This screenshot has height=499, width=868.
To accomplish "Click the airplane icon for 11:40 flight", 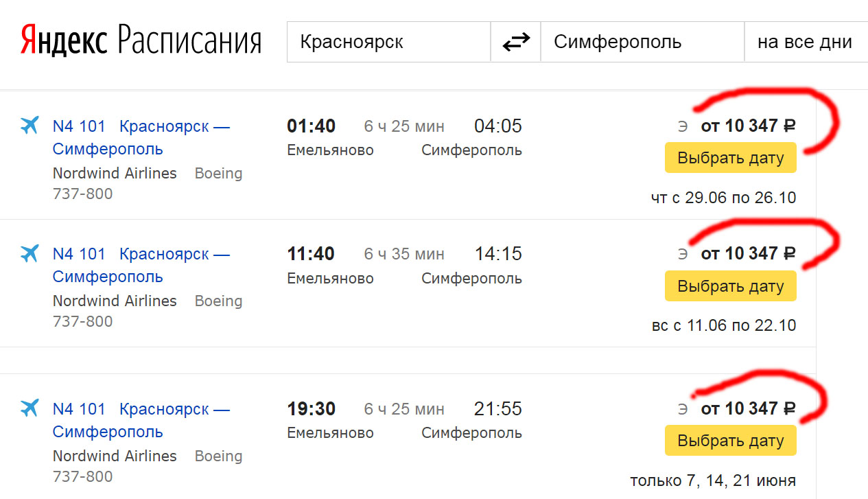I will (30, 253).
